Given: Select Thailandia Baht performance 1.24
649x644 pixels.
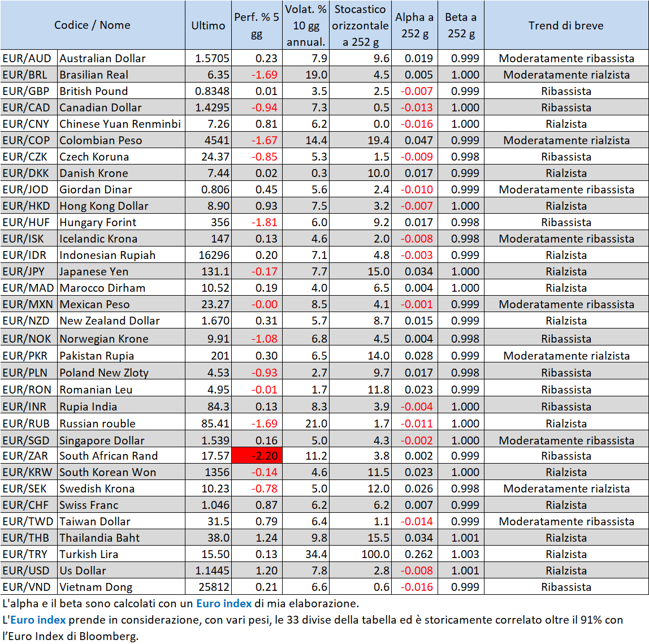Looking at the screenshot, I should pos(257,538).
